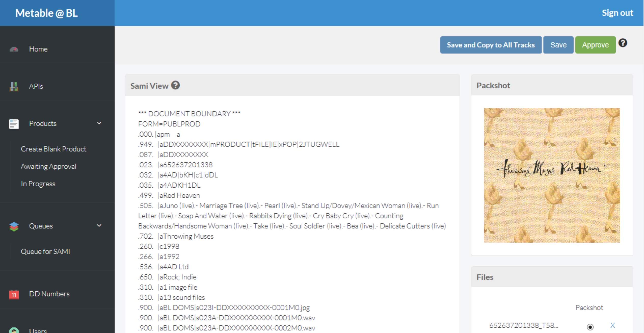Click the '|a1 image file' line
Image resolution: width=644 pixels, height=333 pixels.
click(168, 287)
